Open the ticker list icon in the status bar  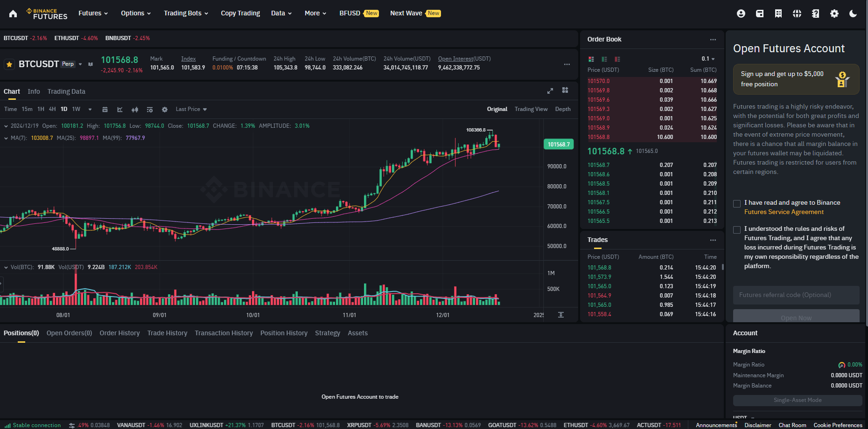coord(72,425)
